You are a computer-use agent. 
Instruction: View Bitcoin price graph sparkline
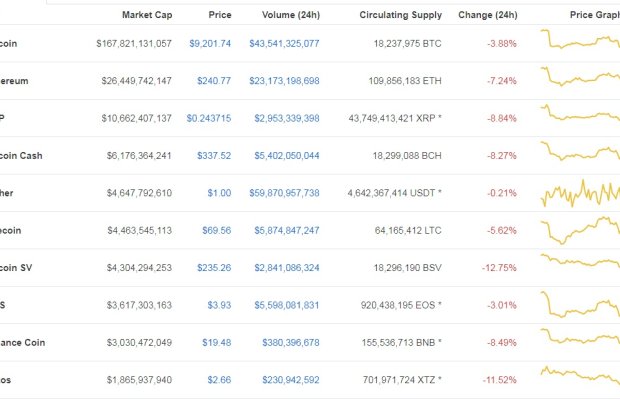580,39
